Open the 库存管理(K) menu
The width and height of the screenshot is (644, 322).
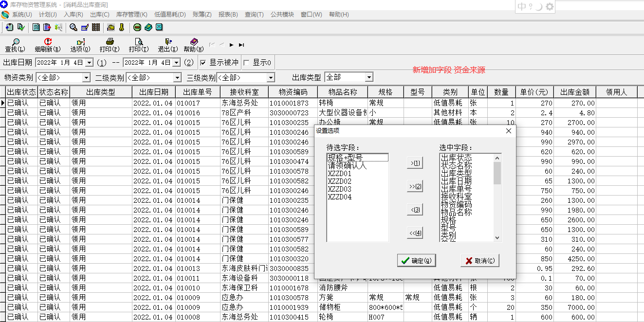(131, 15)
